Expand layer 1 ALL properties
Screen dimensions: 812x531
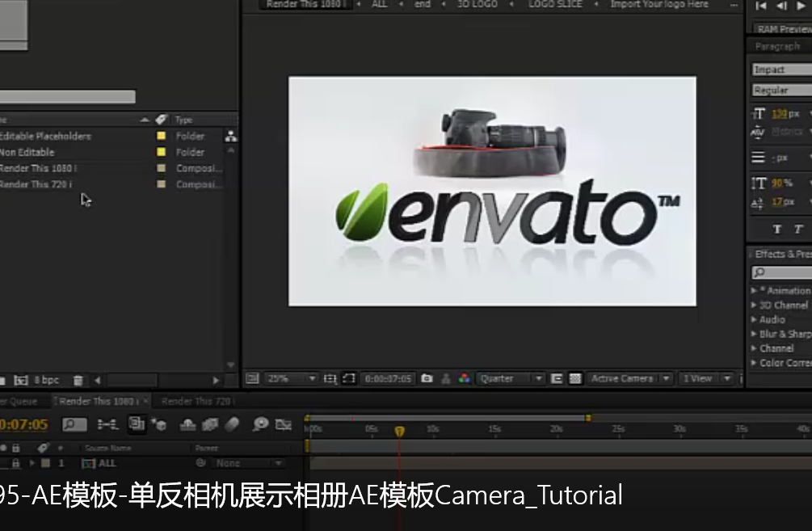32,463
